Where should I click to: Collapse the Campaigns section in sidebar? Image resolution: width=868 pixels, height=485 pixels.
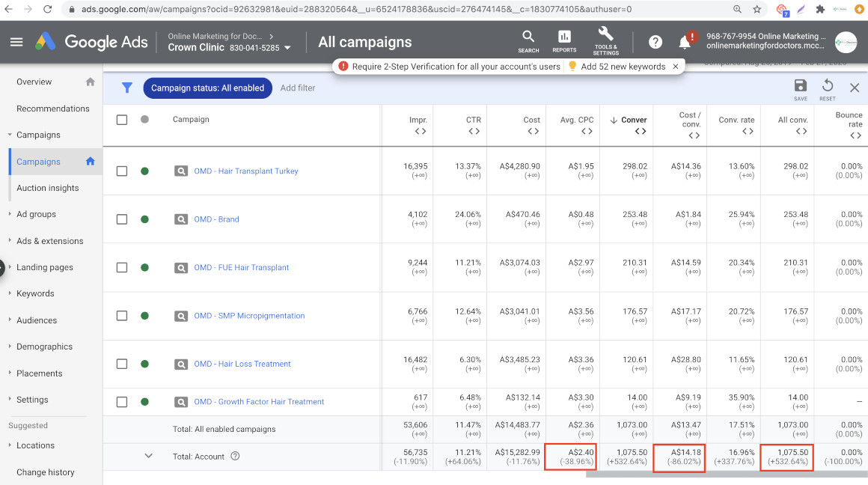[10, 135]
